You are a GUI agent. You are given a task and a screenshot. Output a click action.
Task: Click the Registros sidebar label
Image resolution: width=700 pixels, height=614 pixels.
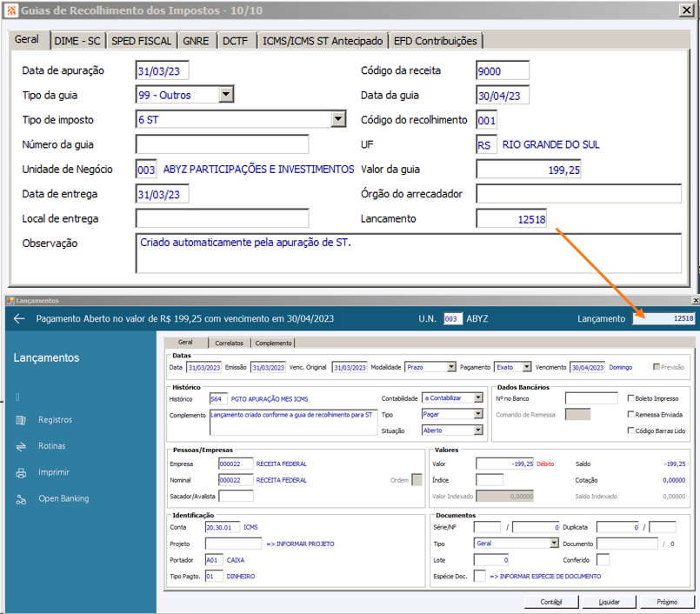(x=55, y=420)
